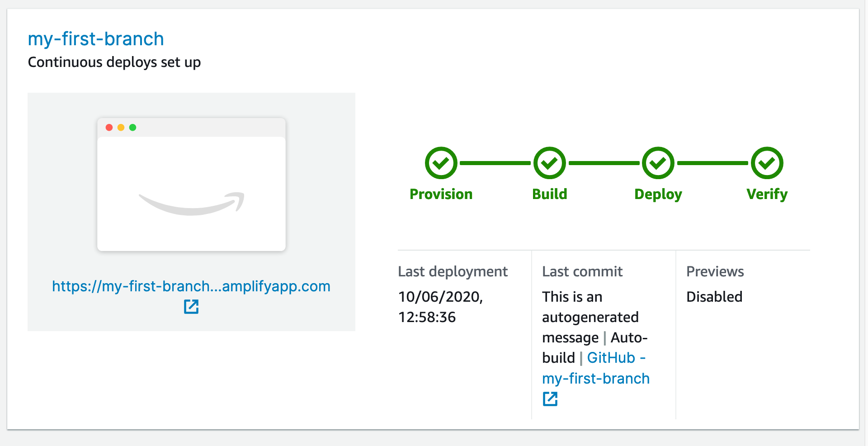868x446 pixels.
Task: Open the GitHub my-first-branch commit link
Action: [x=595, y=368]
